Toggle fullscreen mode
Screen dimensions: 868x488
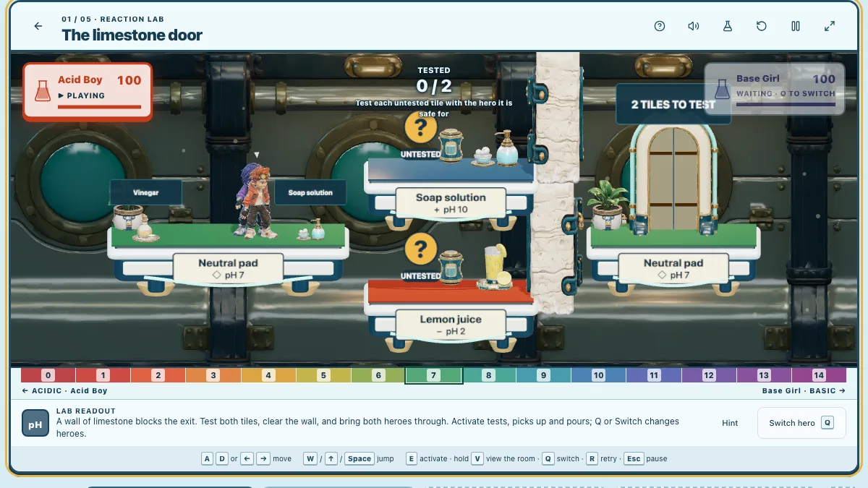click(830, 26)
